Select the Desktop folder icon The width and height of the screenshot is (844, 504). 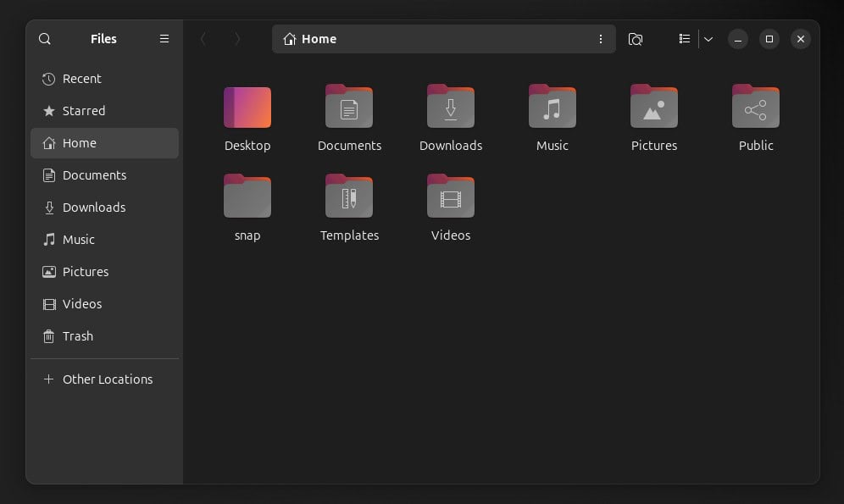247,107
